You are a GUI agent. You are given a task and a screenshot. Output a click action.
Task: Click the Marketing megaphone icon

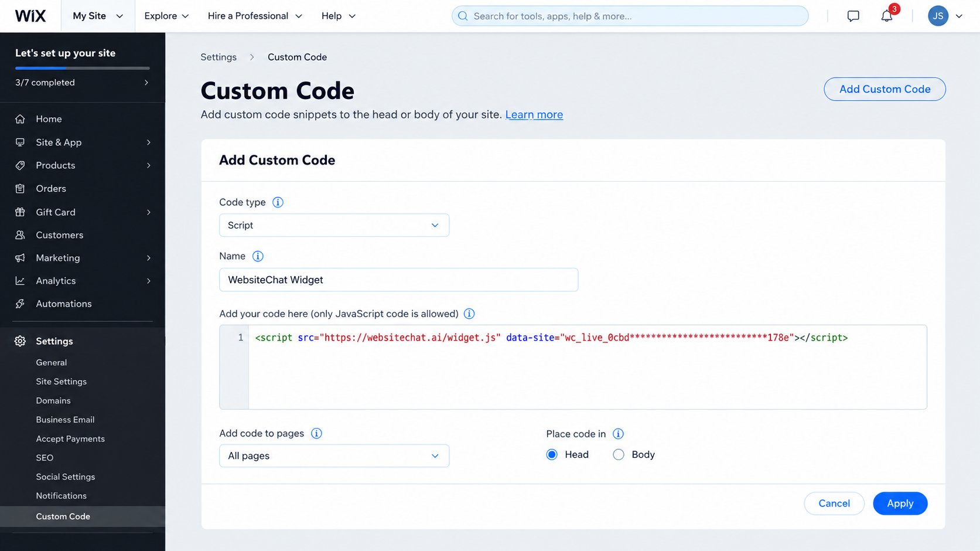click(20, 258)
